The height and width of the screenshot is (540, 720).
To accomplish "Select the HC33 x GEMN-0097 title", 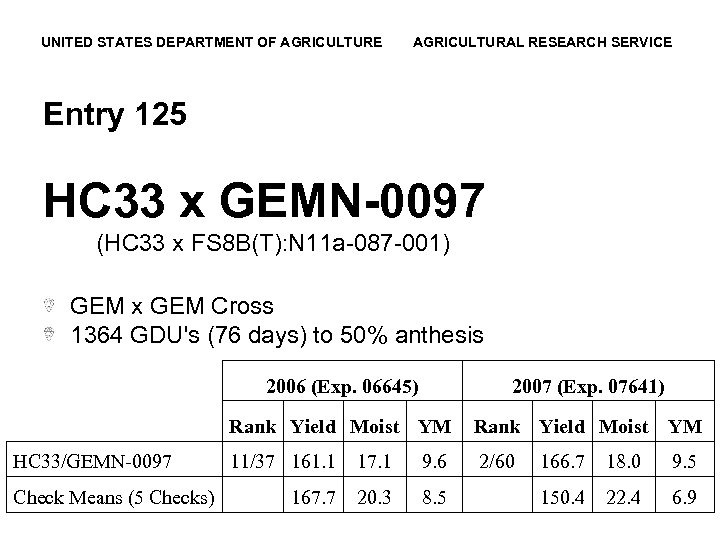I will coord(263,200).
